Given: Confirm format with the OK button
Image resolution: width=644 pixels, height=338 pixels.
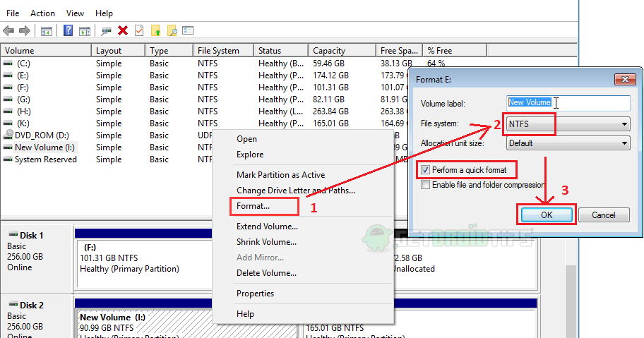Looking at the screenshot, I should 547,215.
